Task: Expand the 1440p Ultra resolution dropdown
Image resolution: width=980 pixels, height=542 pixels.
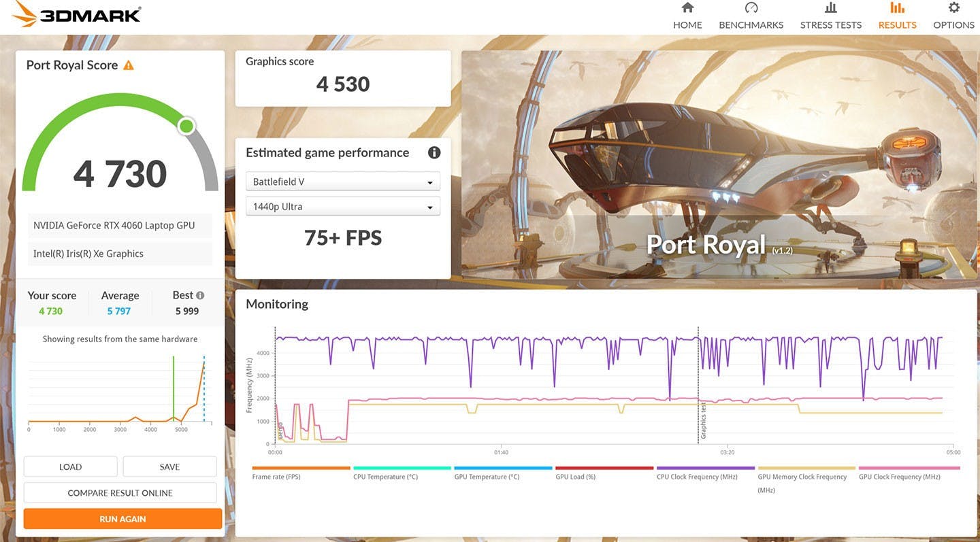Action: 342,207
